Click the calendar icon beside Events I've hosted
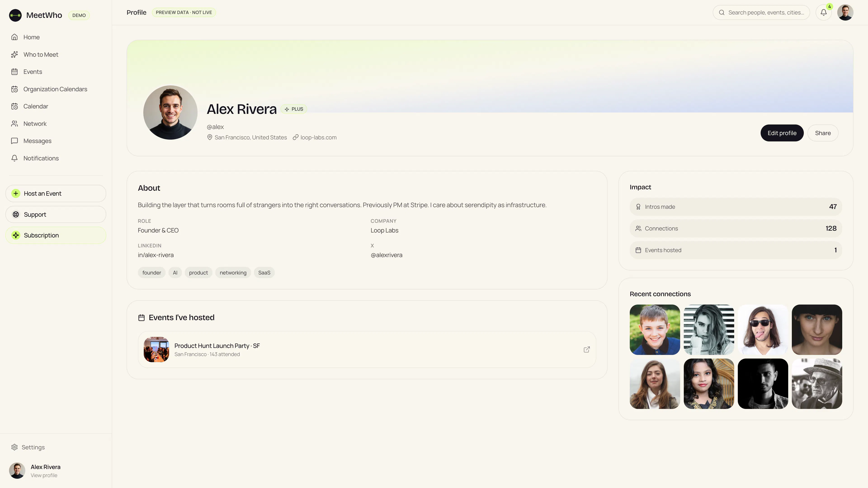 142,318
